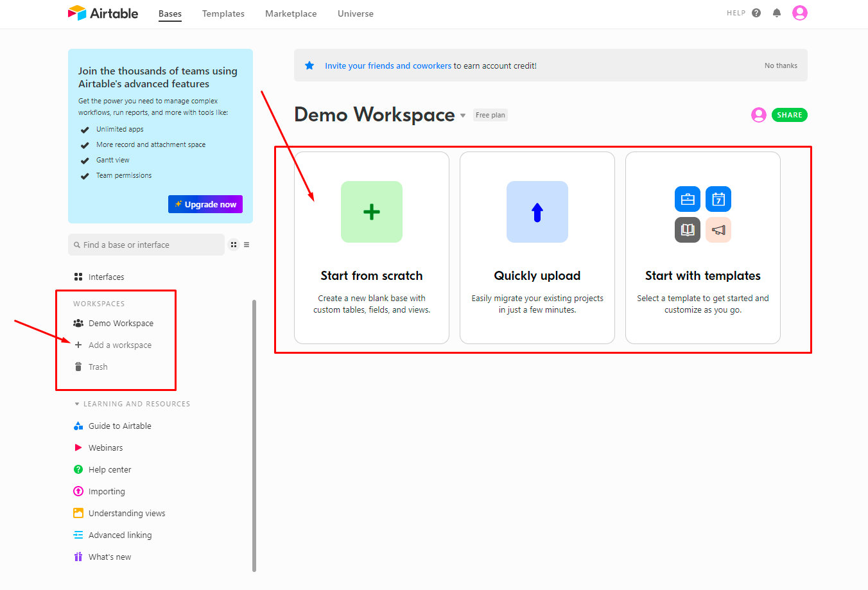Click the Airtable logo
868x590 pixels.
103,13
